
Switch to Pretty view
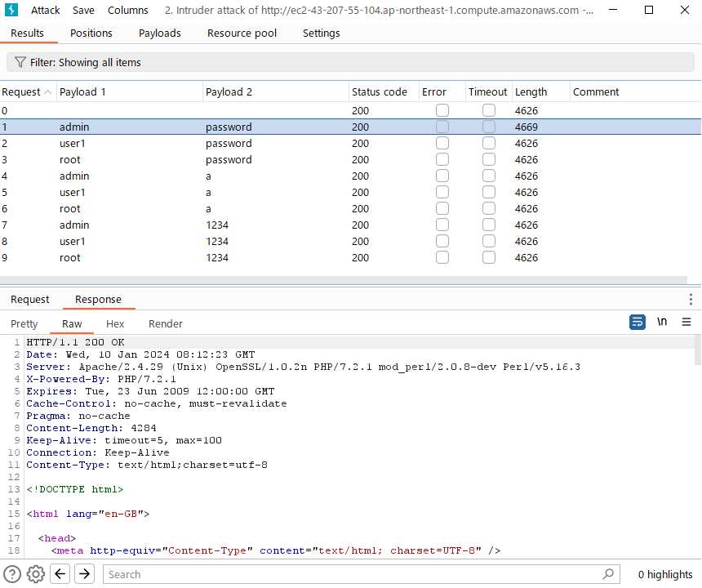coord(24,323)
